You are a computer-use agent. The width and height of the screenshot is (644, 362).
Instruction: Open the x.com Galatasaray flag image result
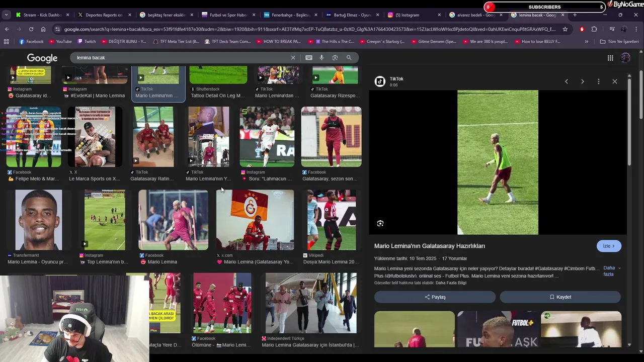[x=255, y=220]
